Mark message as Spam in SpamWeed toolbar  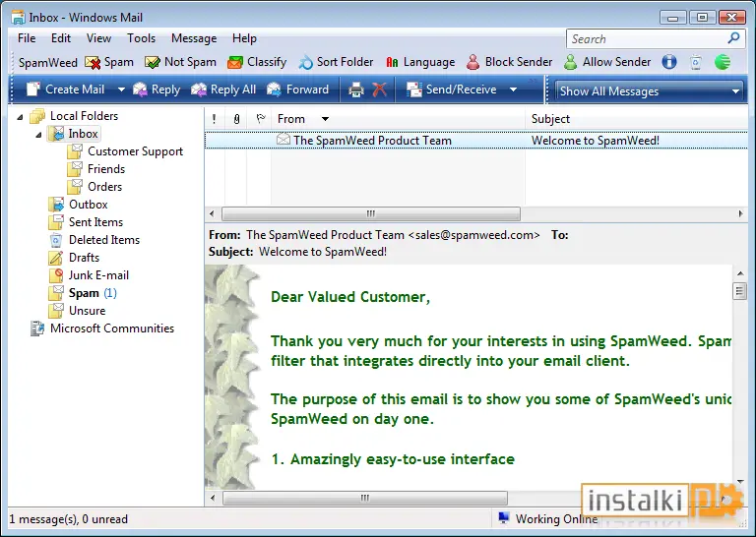[109, 62]
